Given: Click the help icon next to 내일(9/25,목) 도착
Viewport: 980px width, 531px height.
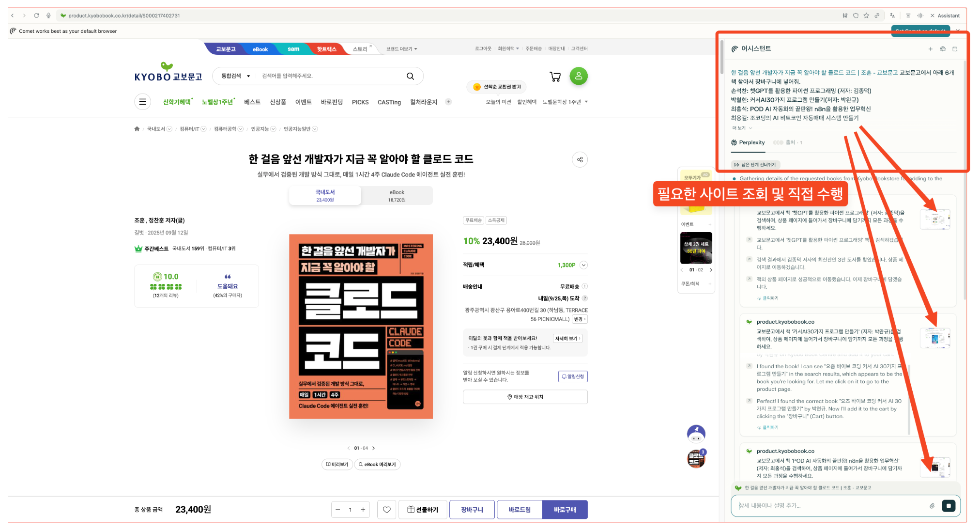Looking at the screenshot, I should point(584,298).
